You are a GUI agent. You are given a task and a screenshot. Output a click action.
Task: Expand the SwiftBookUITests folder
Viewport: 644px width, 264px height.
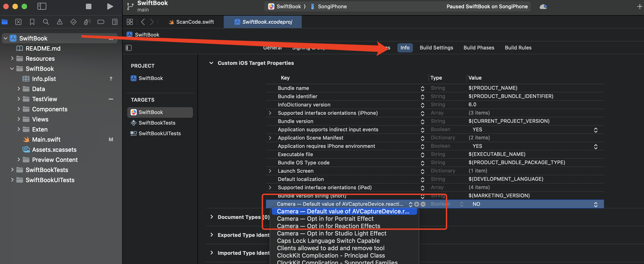(x=12, y=180)
